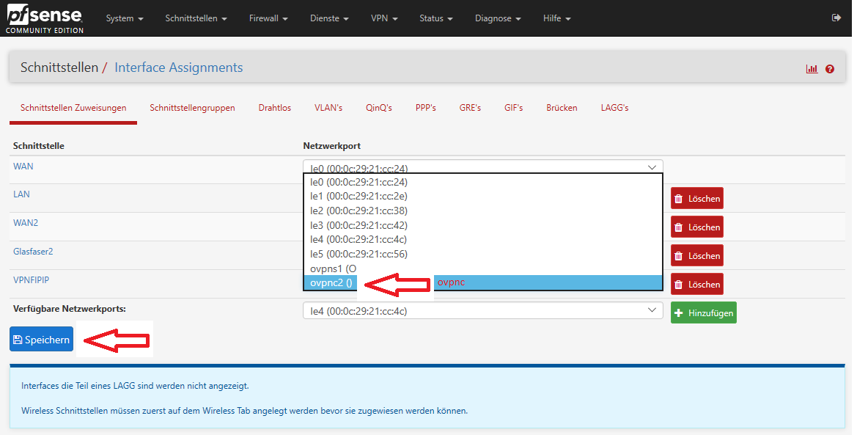Open the status graph icon
Viewport: 868px width, 435px height.
coord(812,69)
